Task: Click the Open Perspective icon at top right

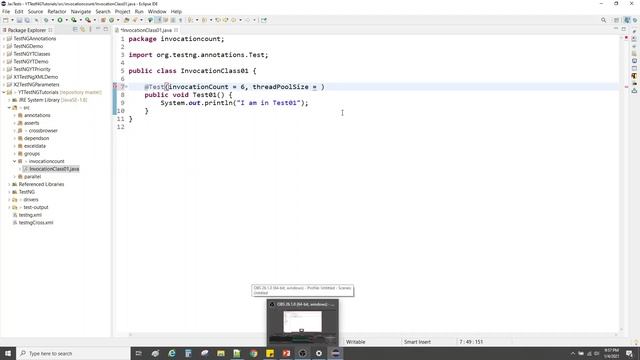Action: (x=617, y=20)
